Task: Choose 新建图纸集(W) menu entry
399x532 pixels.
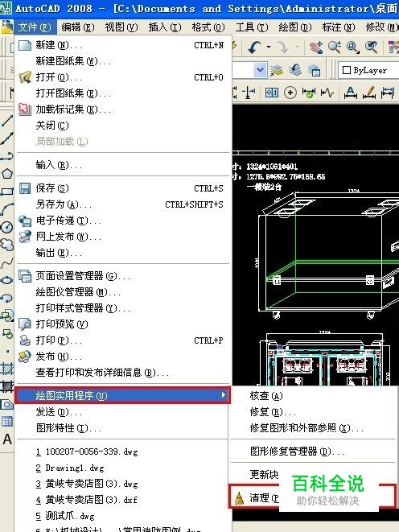Action: 123,61
